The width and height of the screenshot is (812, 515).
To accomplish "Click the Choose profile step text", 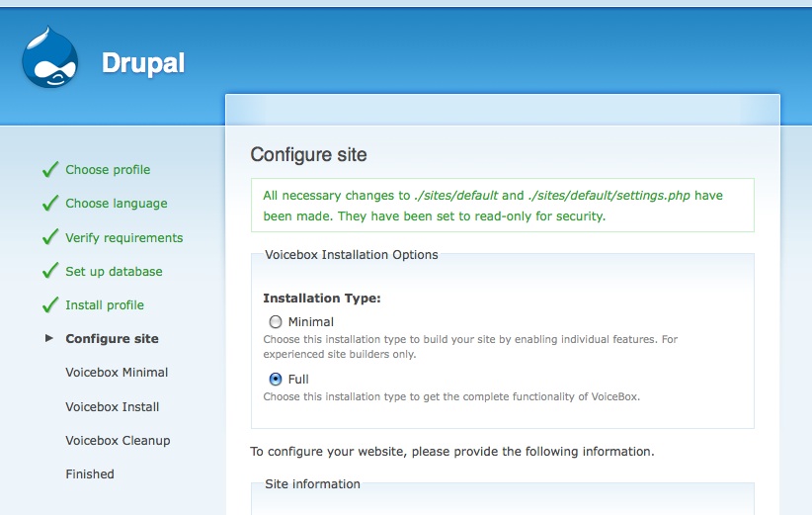I will point(108,169).
